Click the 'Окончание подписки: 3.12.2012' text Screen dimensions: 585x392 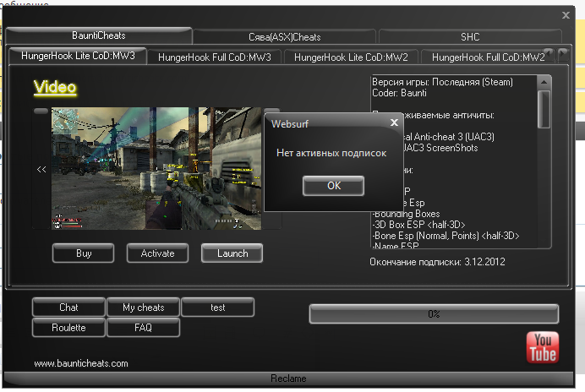[437, 262]
